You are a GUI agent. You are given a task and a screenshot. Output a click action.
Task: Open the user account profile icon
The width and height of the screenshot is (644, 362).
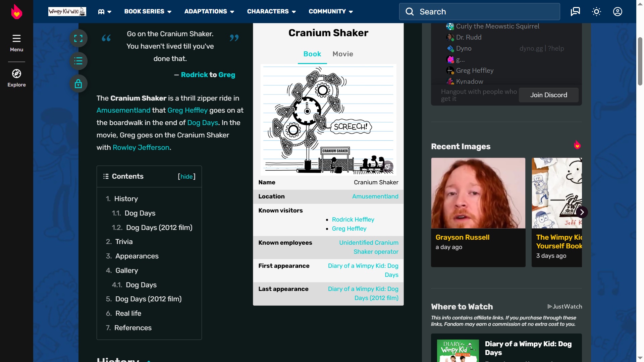point(618,12)
